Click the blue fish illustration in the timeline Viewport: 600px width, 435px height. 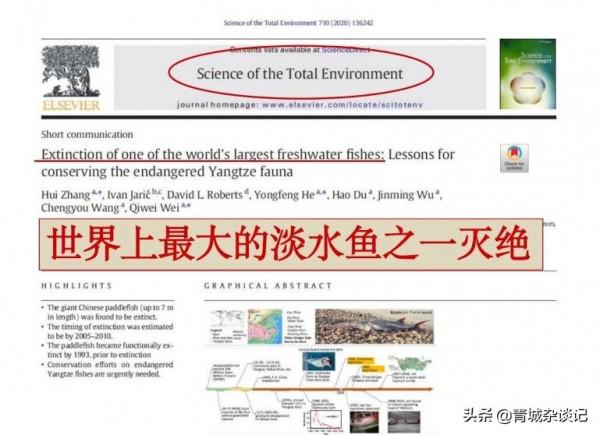318,362
